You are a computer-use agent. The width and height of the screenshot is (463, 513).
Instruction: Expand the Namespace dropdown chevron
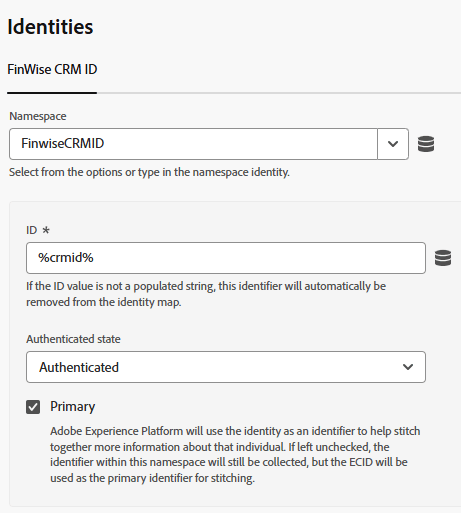pos(393,144)
